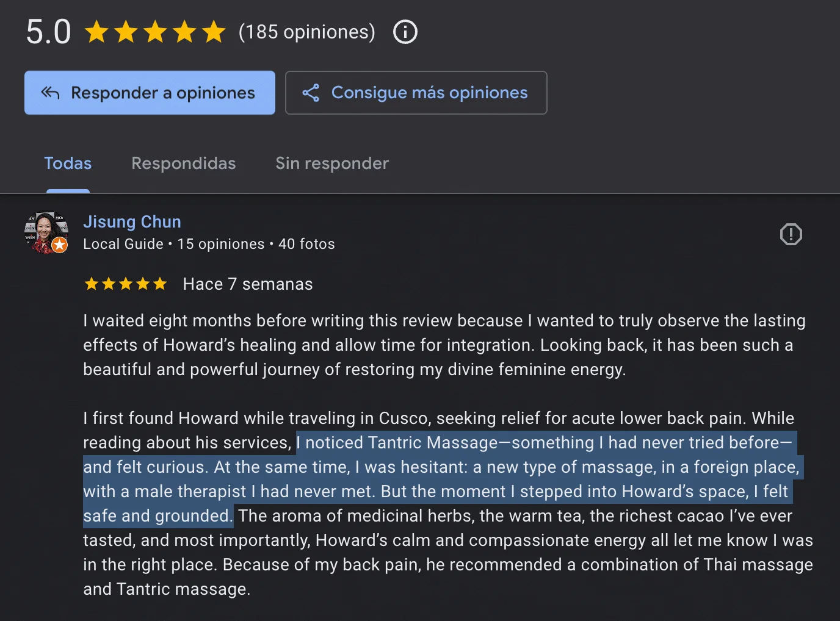Click the 5.0 overall rating score
The height and width of the screenshot is (621, 840).
coord(48,32)
